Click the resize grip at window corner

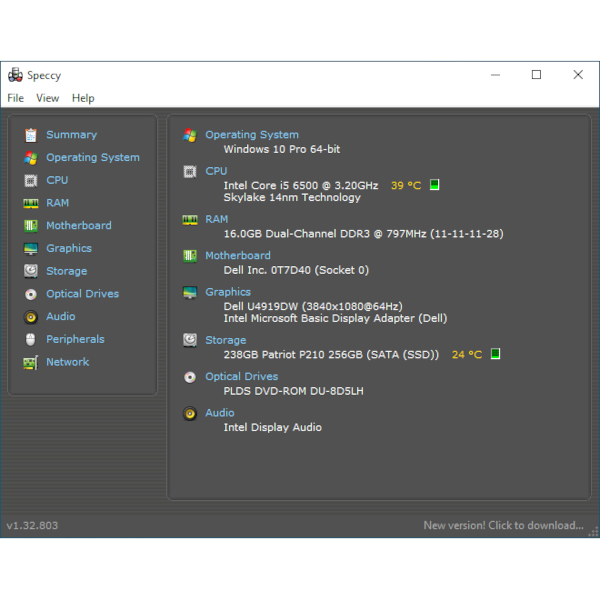coord(593,532)
